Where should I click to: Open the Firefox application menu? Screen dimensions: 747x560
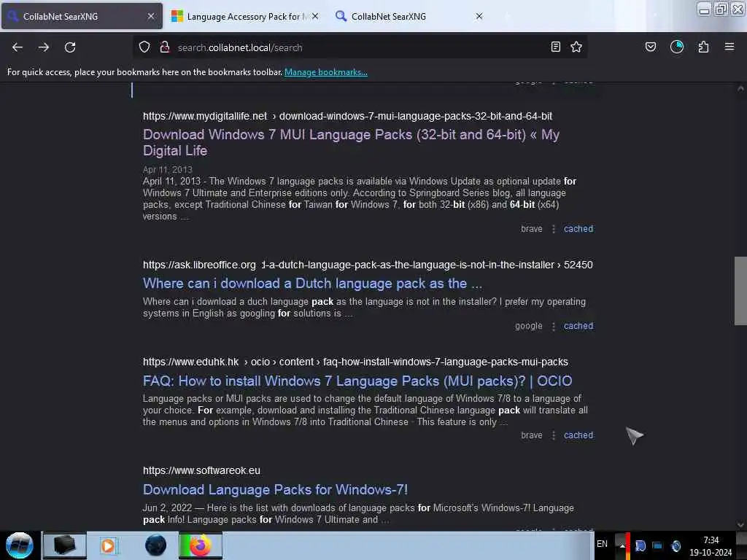coord(729,47)
